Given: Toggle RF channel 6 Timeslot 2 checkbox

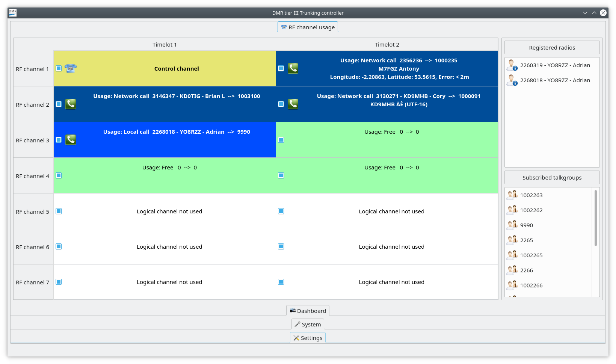Looking at the screenshot, I should tap(281, 246).
